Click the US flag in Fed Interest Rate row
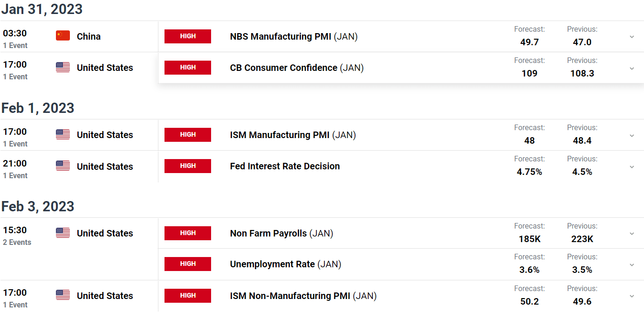Viewport: 644px width, 313px height. coord(63,166)
